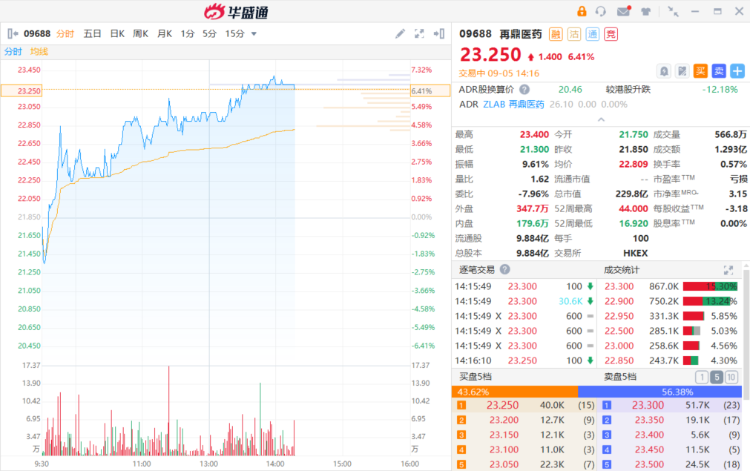Toggle the 分时 line legend
The width and height of the screenshot is (750, 471).
(x=13, y=52)
